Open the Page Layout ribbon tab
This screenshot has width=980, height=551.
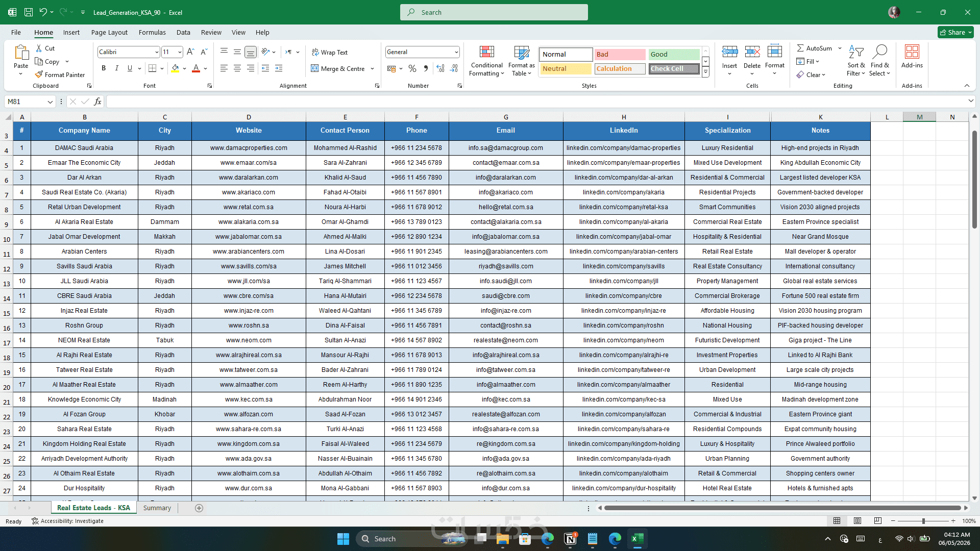(109, 32)
